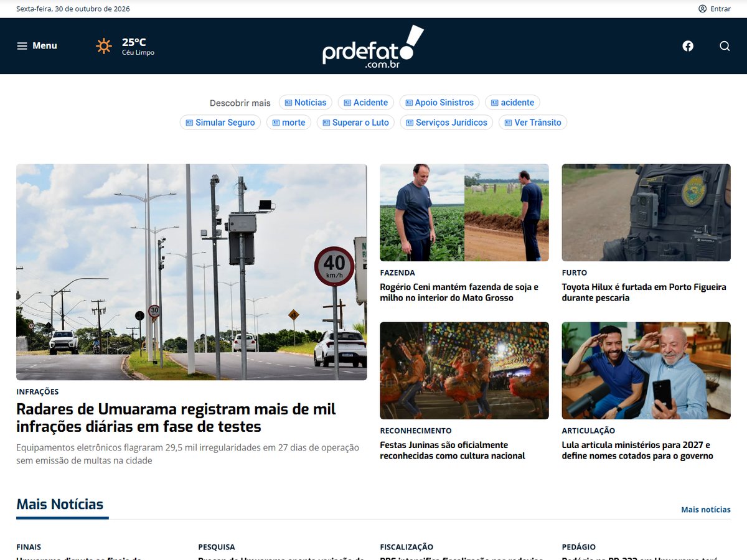Viewport: 747px width, 560px height.
Task: Click the radar article summary text
Action: 188,454
